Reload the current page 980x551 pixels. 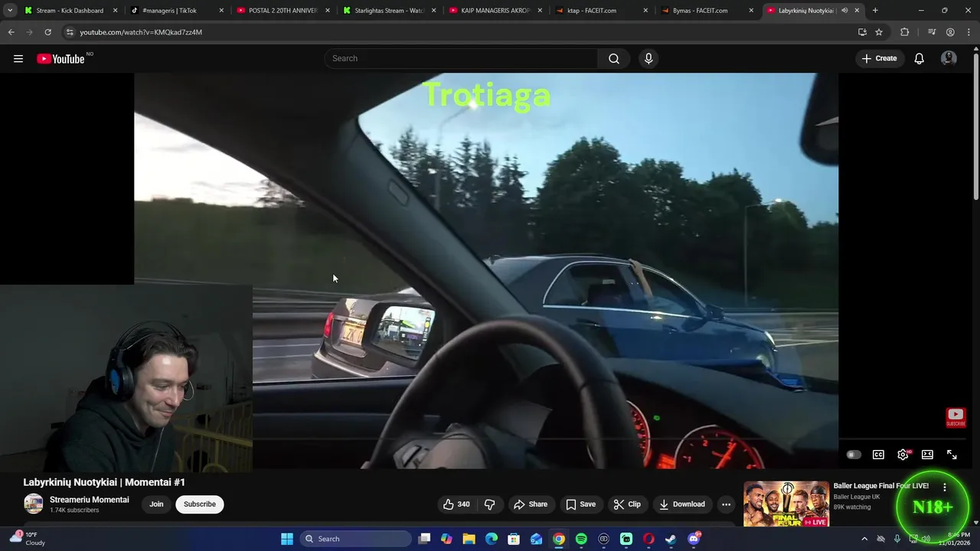[47, 32]
